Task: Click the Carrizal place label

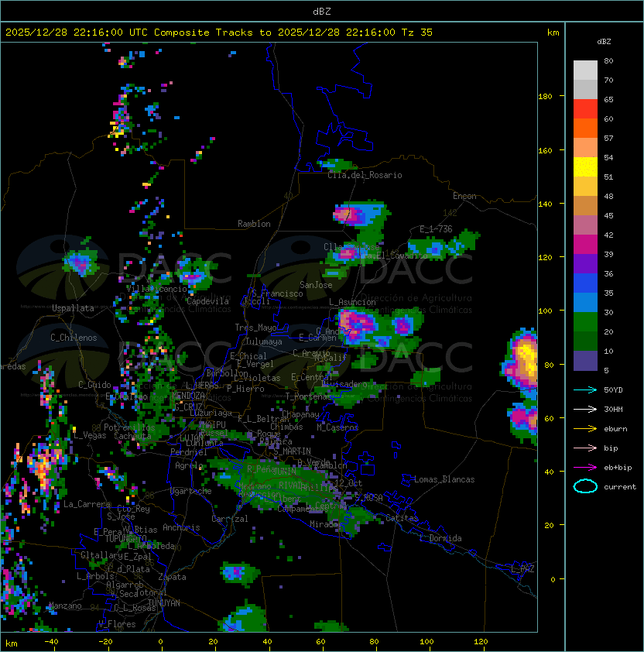Action: tap(229, 519)
